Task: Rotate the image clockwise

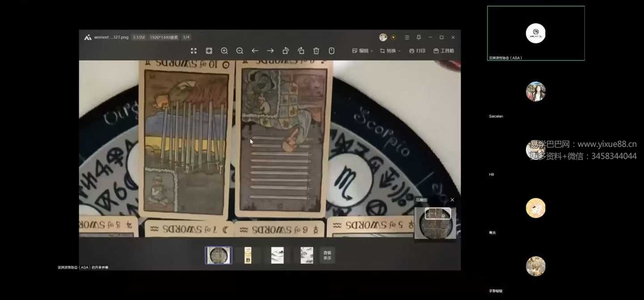Action: tap(301, 51)
